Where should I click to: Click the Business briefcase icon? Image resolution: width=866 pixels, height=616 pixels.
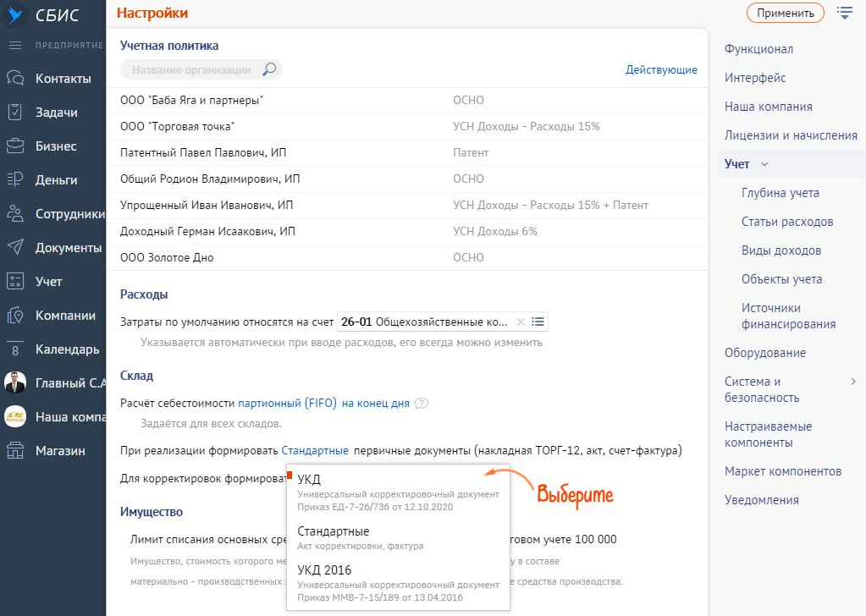(14, 146)
